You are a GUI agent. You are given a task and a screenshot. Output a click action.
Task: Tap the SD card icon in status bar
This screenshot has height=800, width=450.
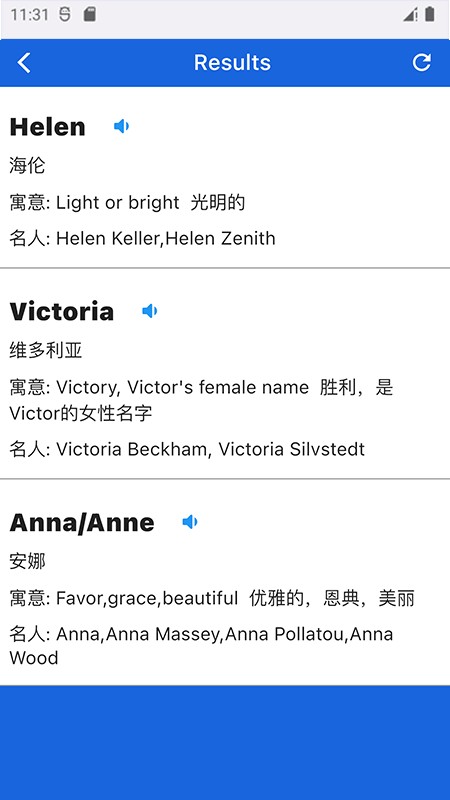pyautogui.click(x=90, y=15)
